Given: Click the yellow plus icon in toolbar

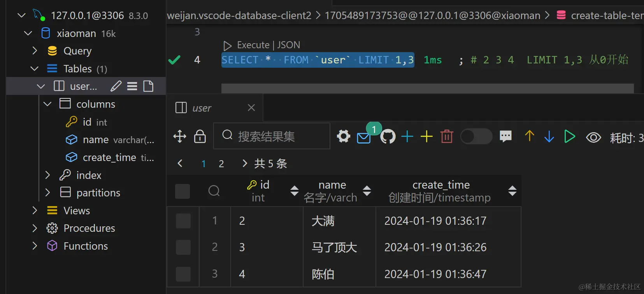Looking at the screenshot, I should [x=427, y=136].
